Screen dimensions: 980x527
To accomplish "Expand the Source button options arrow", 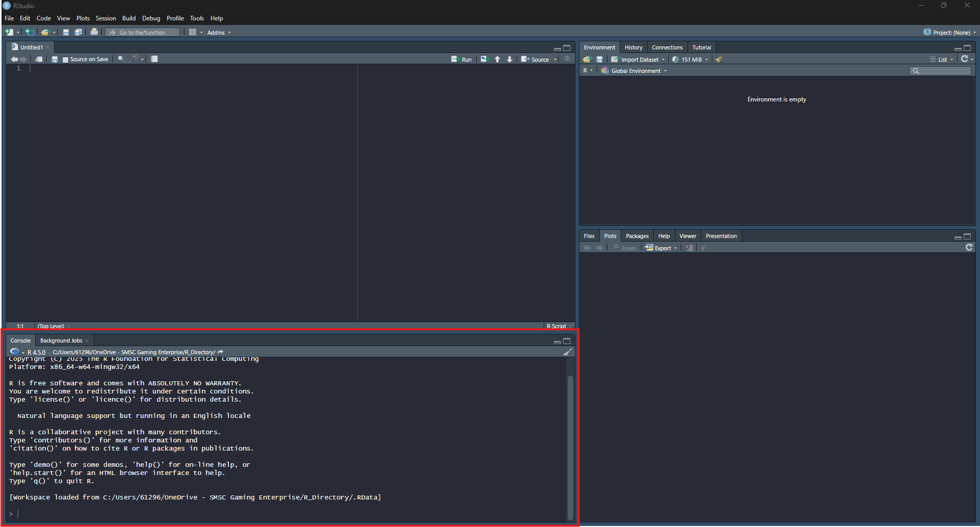I will [x=555, y=60].
